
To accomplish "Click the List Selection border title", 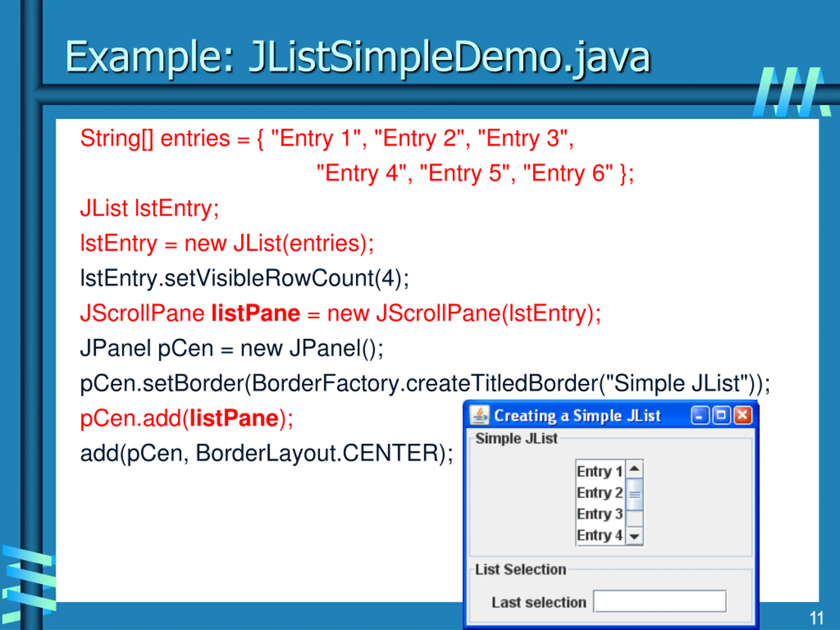I will tap(521, 570).
